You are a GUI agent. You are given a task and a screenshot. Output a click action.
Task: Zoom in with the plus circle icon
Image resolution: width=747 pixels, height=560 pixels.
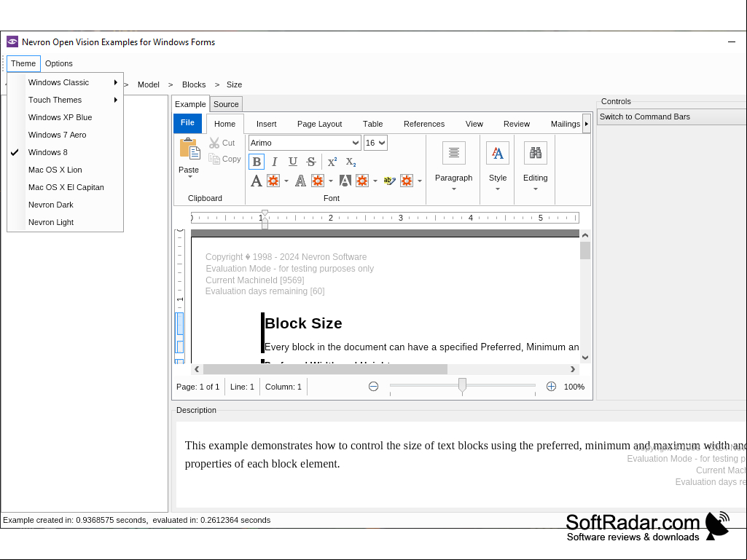[x=551, y=387]
